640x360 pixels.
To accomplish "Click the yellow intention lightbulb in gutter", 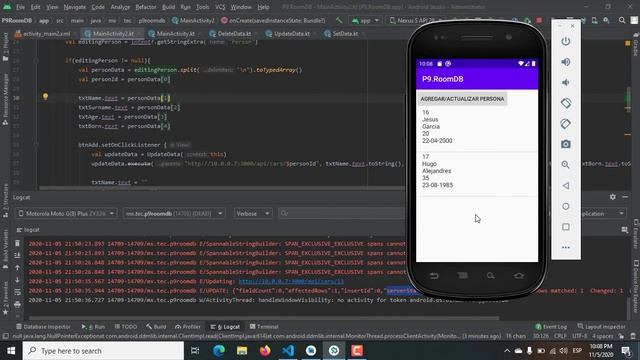I will coord(45,97).
